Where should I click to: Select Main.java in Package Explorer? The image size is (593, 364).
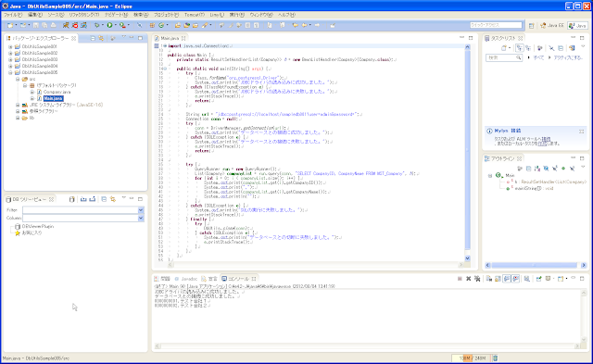click(x=53, y=98)
